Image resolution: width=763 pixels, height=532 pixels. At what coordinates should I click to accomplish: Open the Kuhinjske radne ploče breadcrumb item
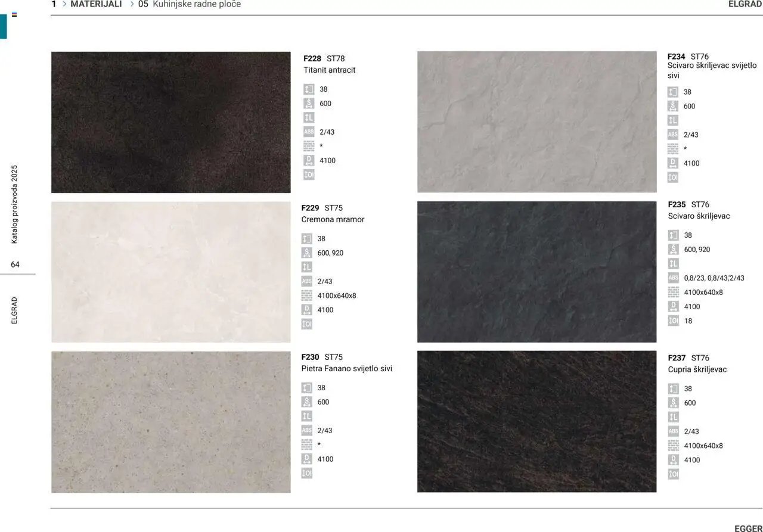click(197, 4)
